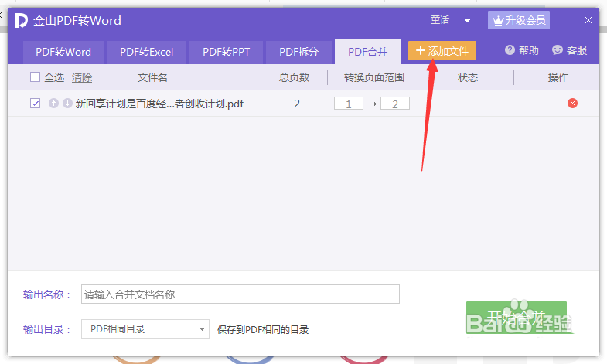Switch to the PDF转PPT tab
Viewport: 607px width, 364px height.
[x=226, y=53]
